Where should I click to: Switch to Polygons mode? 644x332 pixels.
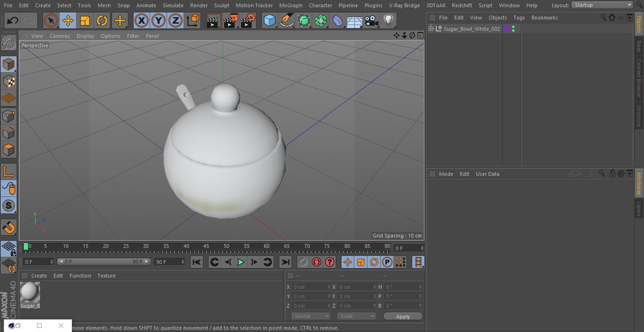pos(9,150)
